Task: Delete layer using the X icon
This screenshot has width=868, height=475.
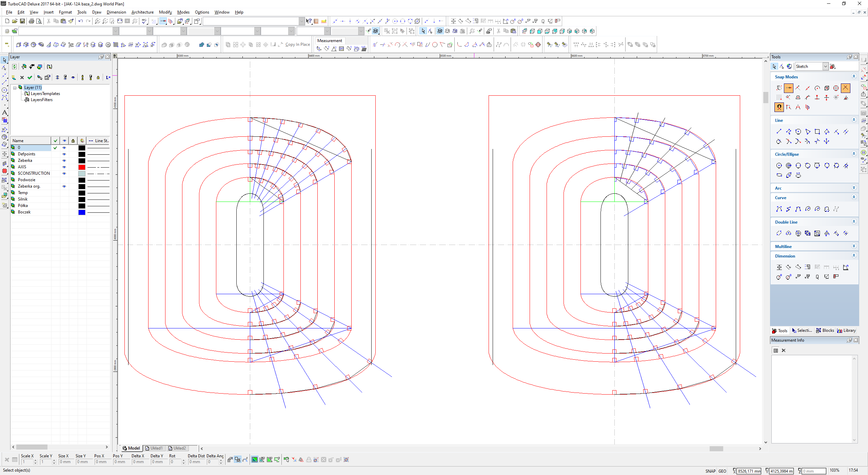Action: click(22, 78)
